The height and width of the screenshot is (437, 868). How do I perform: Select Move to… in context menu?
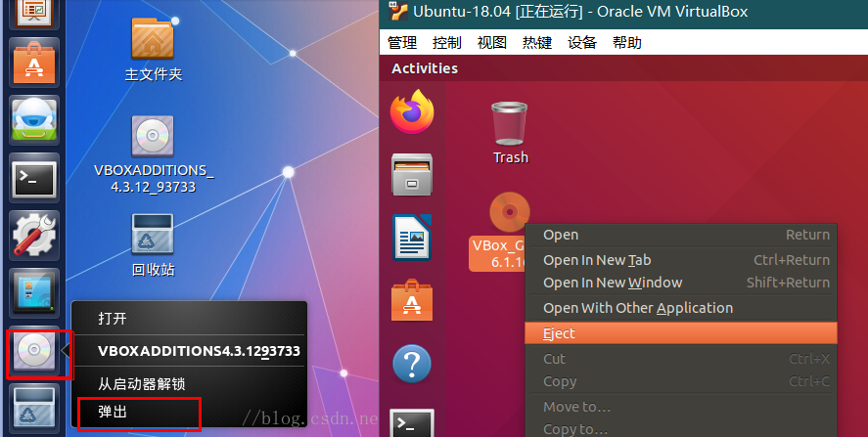tap(681, 407)
